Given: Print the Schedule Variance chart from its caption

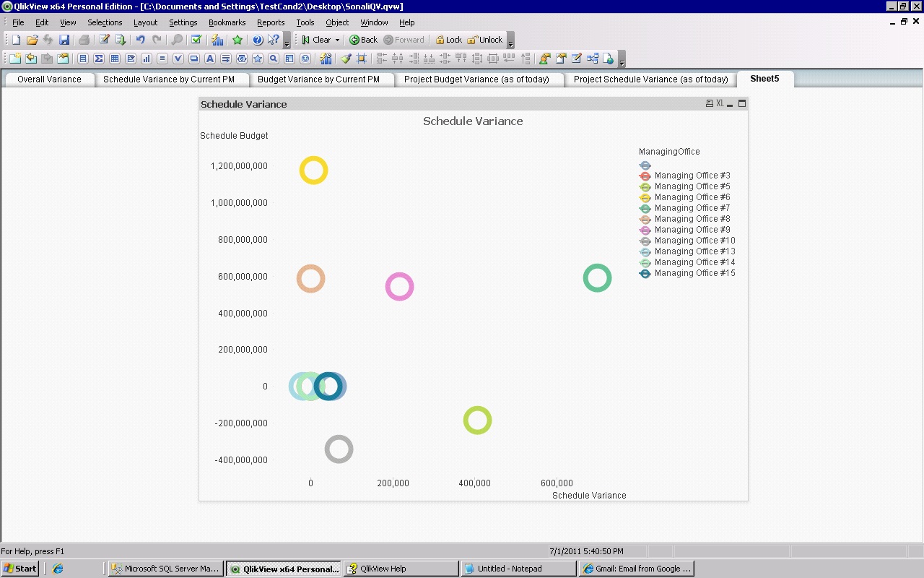Looking at the screenshot, I should [x=709, y=103].
